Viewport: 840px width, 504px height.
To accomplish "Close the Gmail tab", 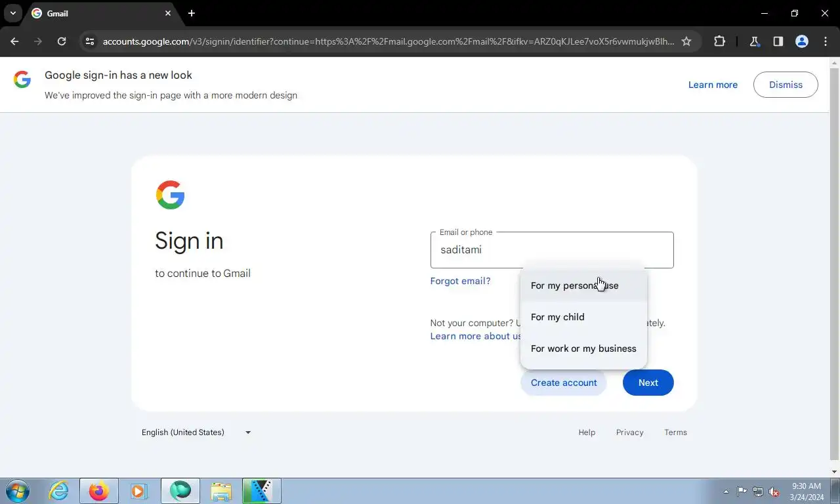I will [x=168, y=13].
